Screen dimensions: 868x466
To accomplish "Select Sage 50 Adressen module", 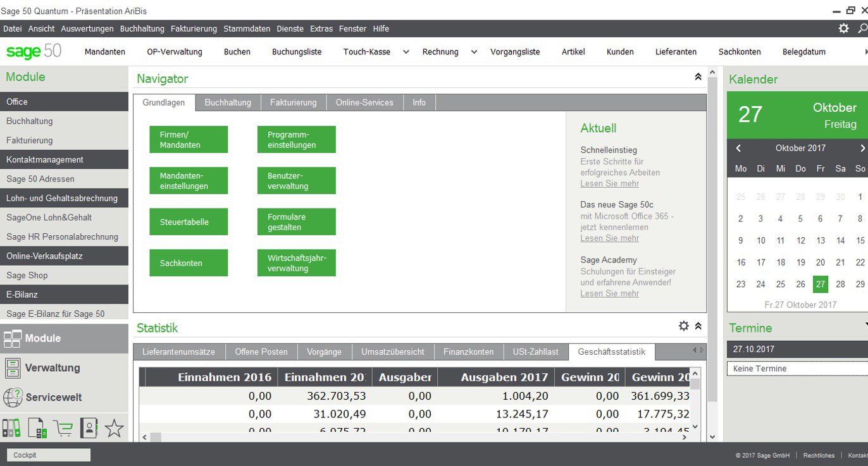I will 64,179.
